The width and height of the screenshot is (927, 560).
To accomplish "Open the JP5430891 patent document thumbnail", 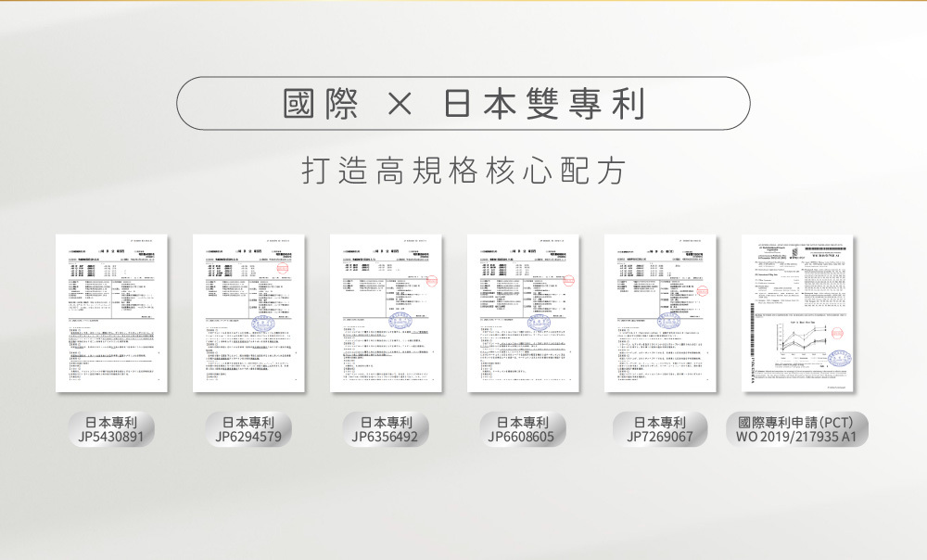I will [112, 313].
